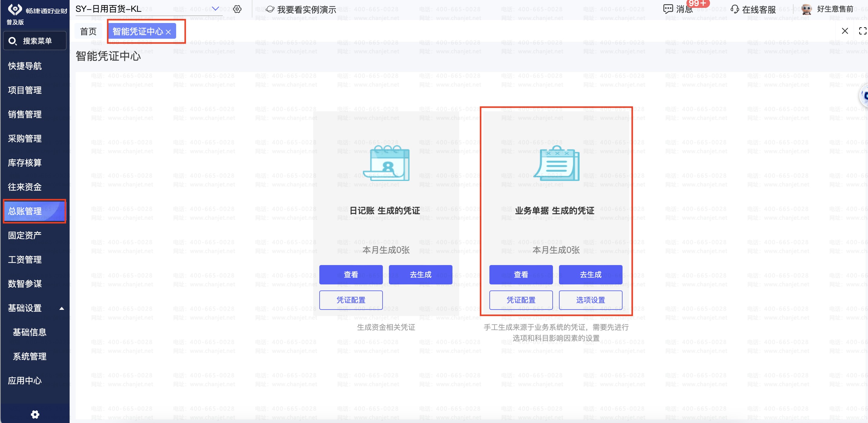Viewport: 868px width, 423px height.
Task: Click 查看 under 日记账 生成的凭证
Action: pos(351,274)
